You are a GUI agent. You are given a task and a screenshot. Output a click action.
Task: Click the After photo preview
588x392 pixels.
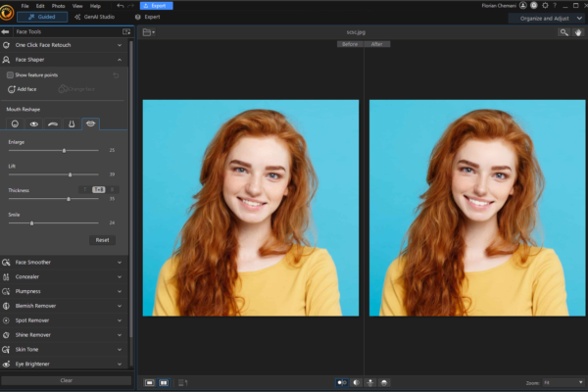476,208
